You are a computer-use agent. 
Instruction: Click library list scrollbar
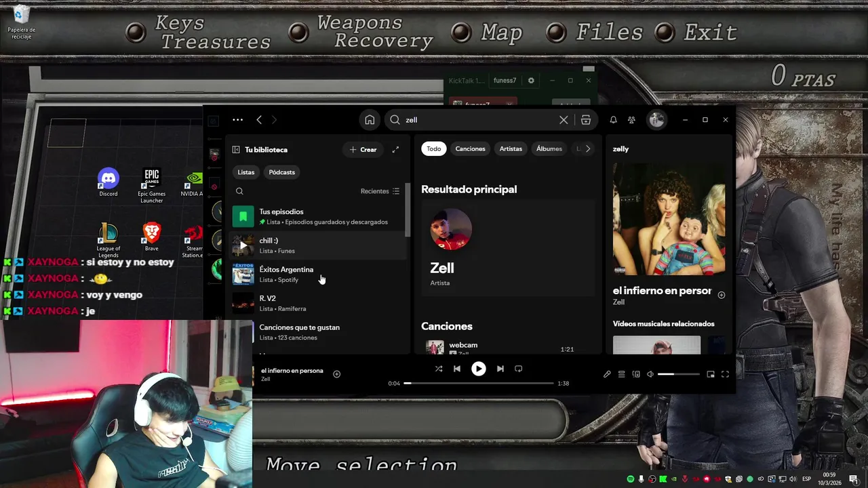[x=408, y=210]
